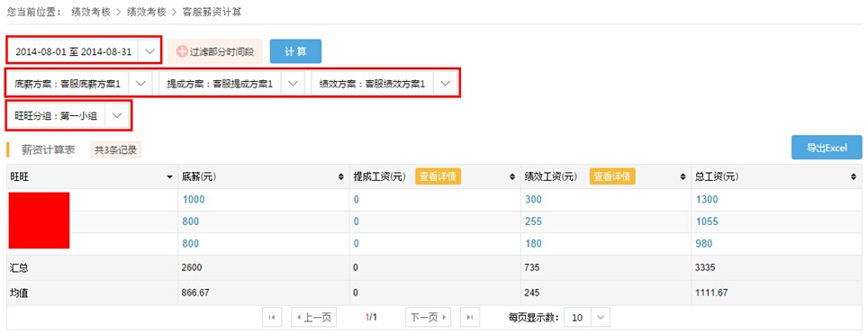Viewport: 868px width, 335px height.
Task: Sort by 绩效工资(元) column sort icon
Action: (x=683, y=177)
